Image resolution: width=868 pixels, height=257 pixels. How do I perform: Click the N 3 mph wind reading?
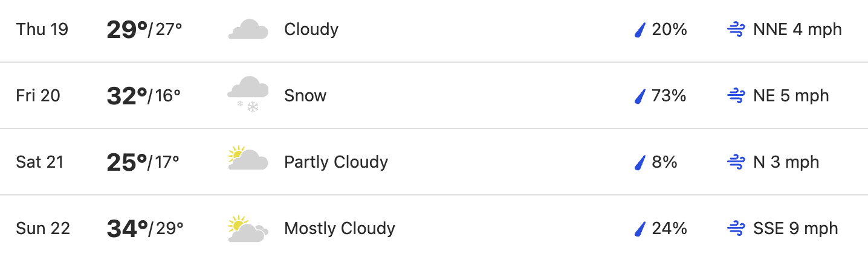coord(786,162)
